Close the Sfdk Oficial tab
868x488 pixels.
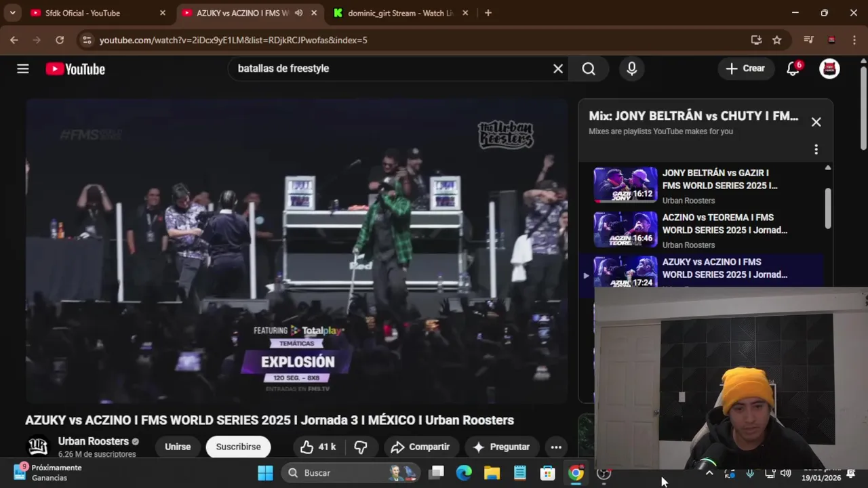point(163,13)
